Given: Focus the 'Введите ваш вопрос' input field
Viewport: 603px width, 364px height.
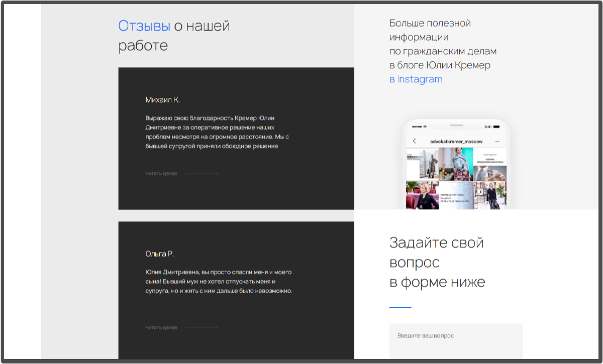Looking at the screenshot, I should (x=456, y=341).
